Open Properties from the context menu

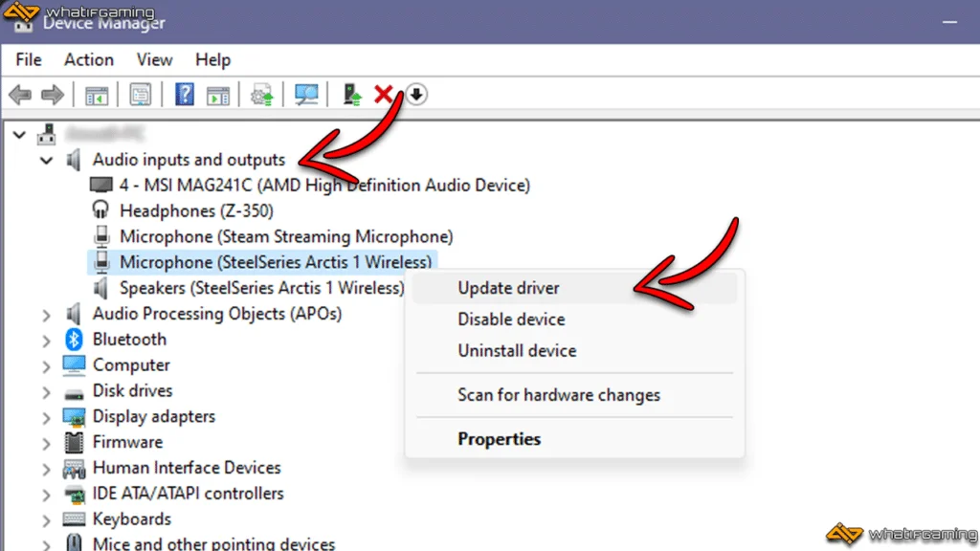point(499,439)
